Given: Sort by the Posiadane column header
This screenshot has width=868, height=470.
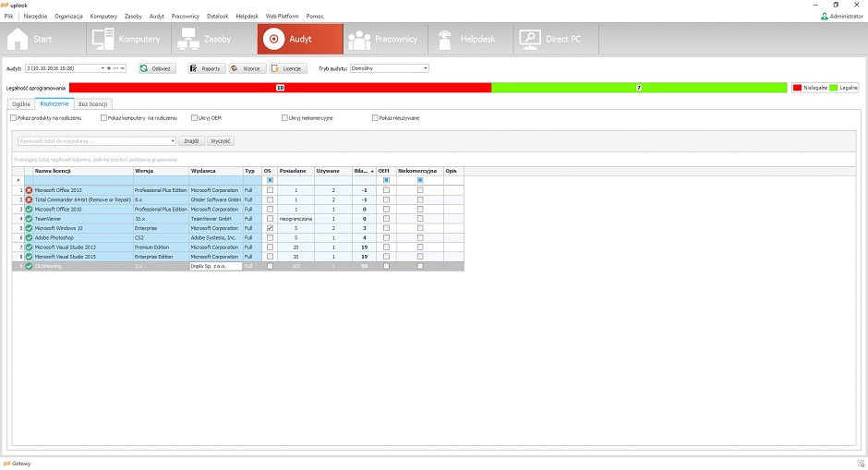Looking at the screenshot, I should point(296,171).
